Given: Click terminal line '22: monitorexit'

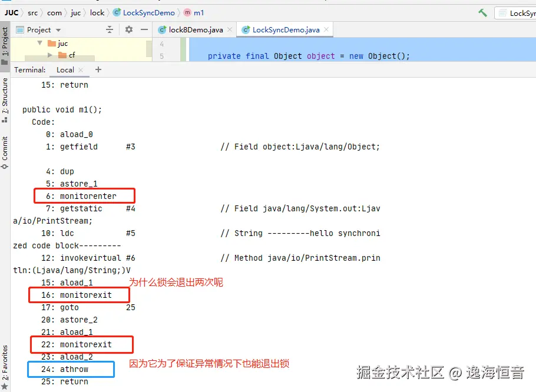Looking at the screenshot, I should click(77, 344).
